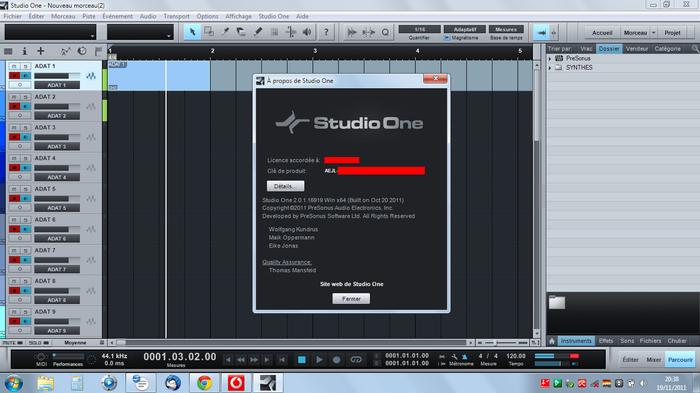
Task: Adjust the ADAT 4 volume fader
Action: click(57, 168)
